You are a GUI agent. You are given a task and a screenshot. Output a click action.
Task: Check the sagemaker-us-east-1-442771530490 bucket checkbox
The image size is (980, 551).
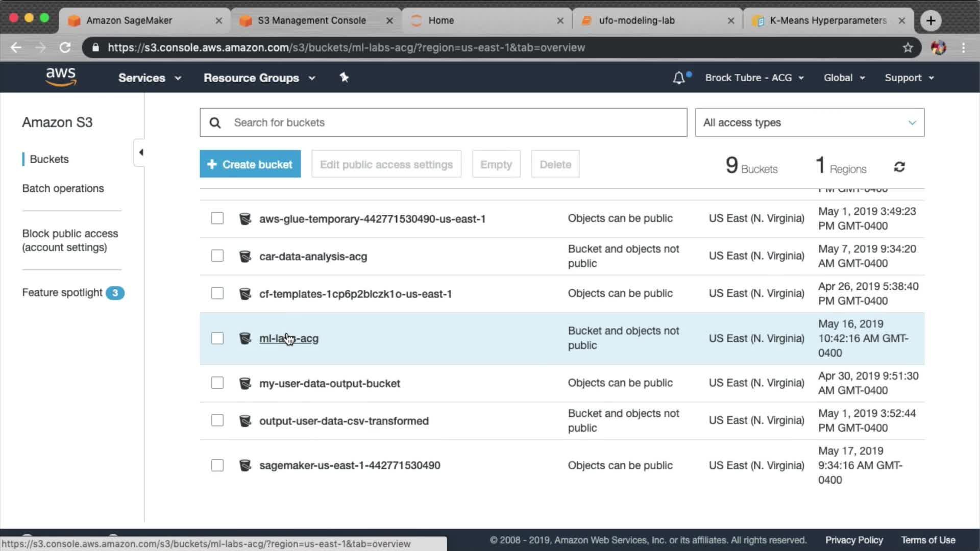click(x=217, y=465)
